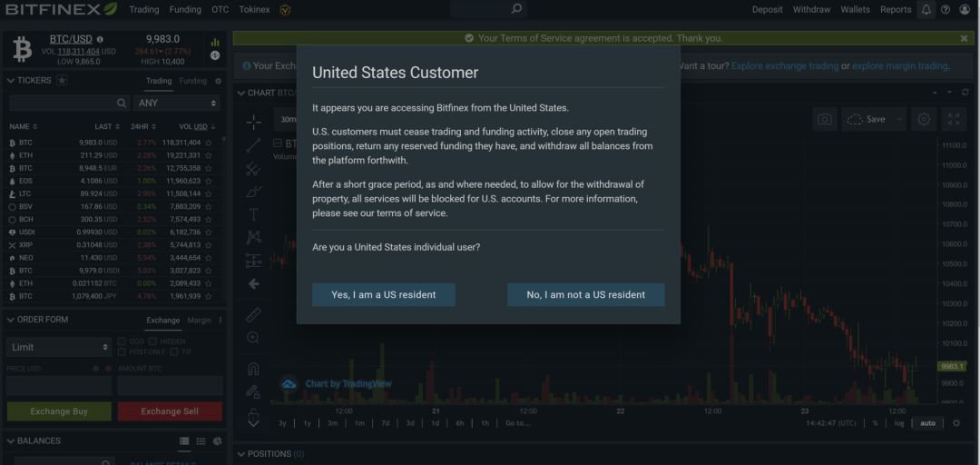The height and width of the screenshot is (465, 980).
Task: Click the tickers search input field
Action: (69, 103)
